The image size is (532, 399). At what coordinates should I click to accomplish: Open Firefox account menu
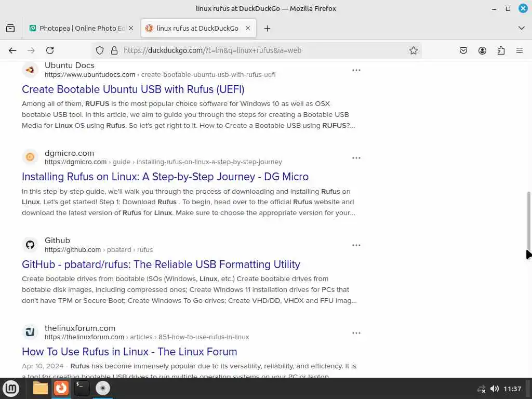[x=482, y=50]
